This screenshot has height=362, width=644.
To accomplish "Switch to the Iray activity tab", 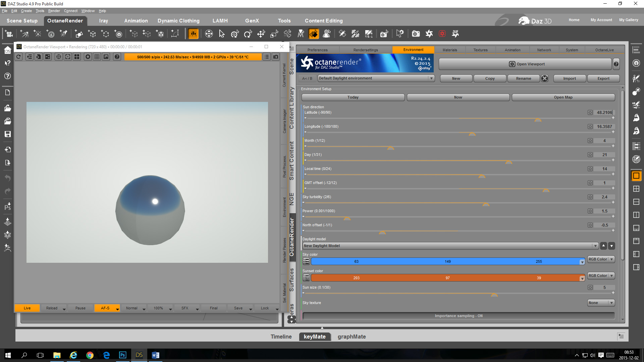I will pos(104,21).
